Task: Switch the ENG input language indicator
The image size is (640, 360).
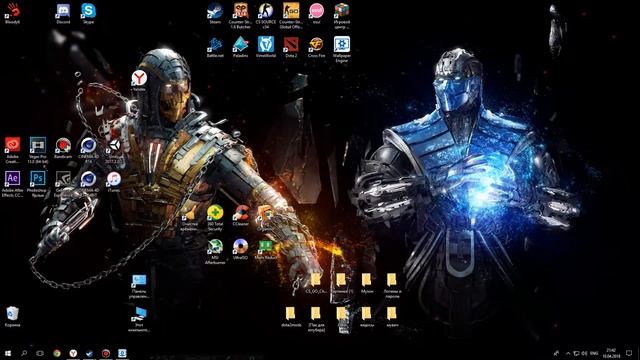Action: tap(594, 353)
